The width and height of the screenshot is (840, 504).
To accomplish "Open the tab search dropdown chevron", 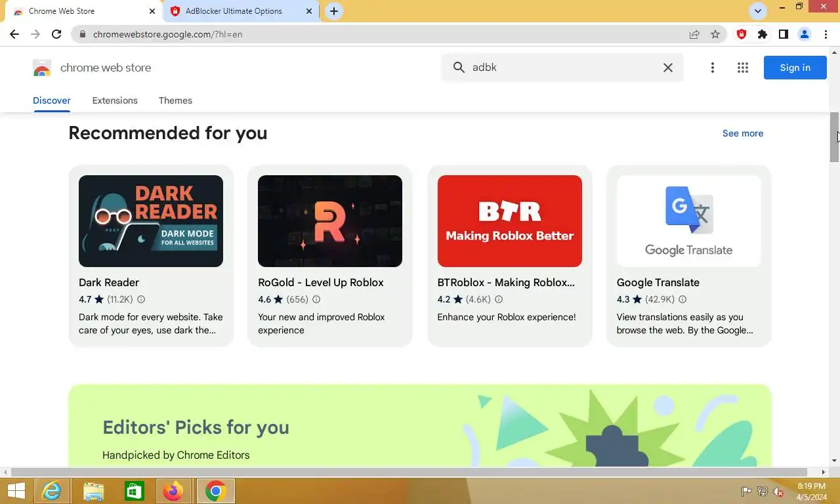I will (x=758, y=11).
